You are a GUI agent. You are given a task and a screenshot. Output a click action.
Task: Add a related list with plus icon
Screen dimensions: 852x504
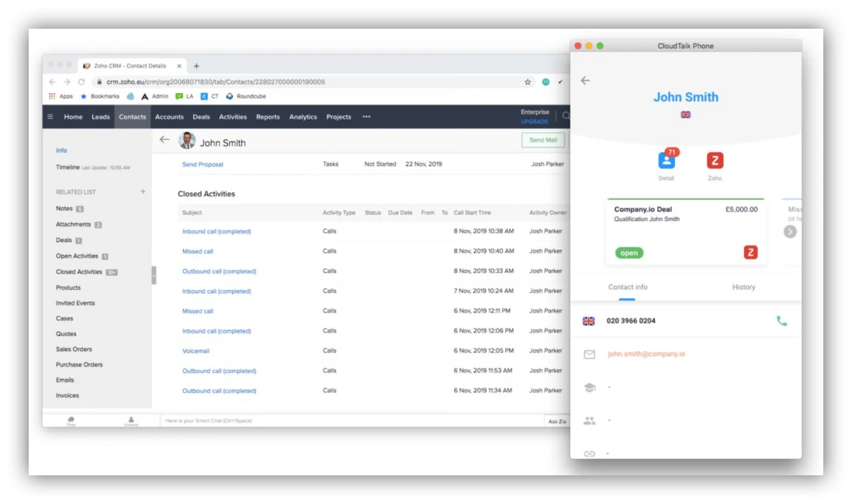coord(143,192)
